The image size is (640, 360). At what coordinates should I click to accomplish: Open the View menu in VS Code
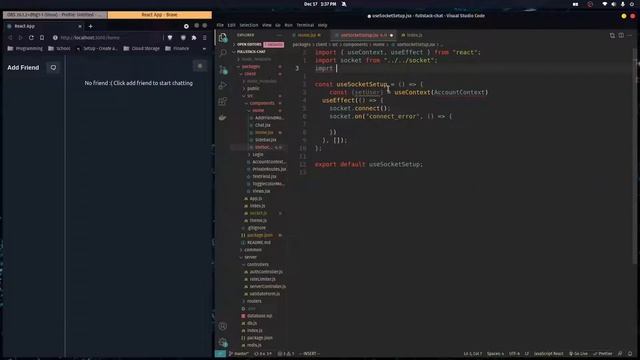[x=267, y=25]
